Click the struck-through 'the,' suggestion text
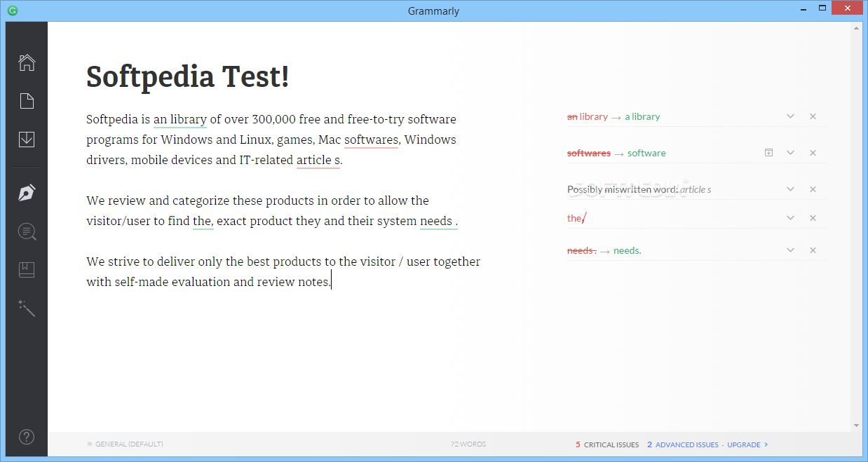The width and height of the screenshot is (868, 462). click(x=576, y=218)
